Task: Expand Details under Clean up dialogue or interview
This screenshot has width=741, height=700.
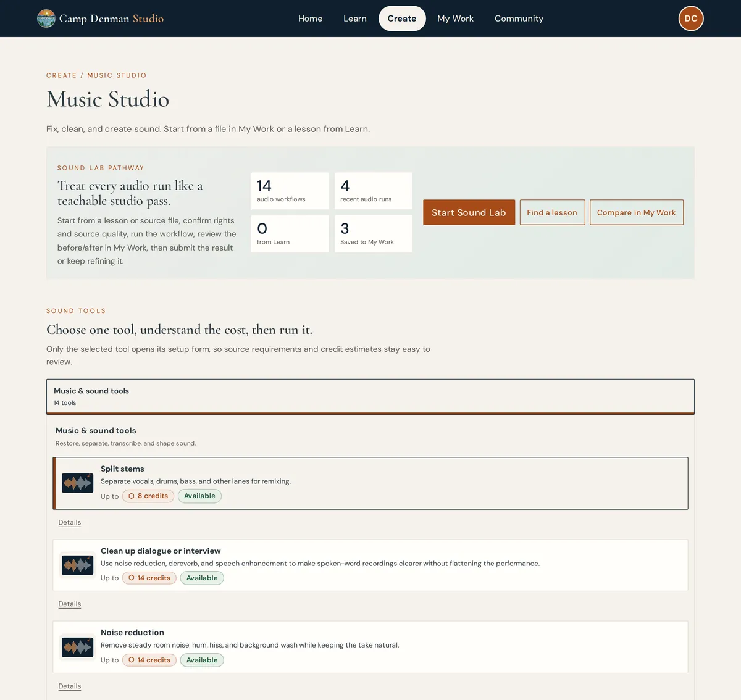Action: pyautogui.click(x=70, y=604)
